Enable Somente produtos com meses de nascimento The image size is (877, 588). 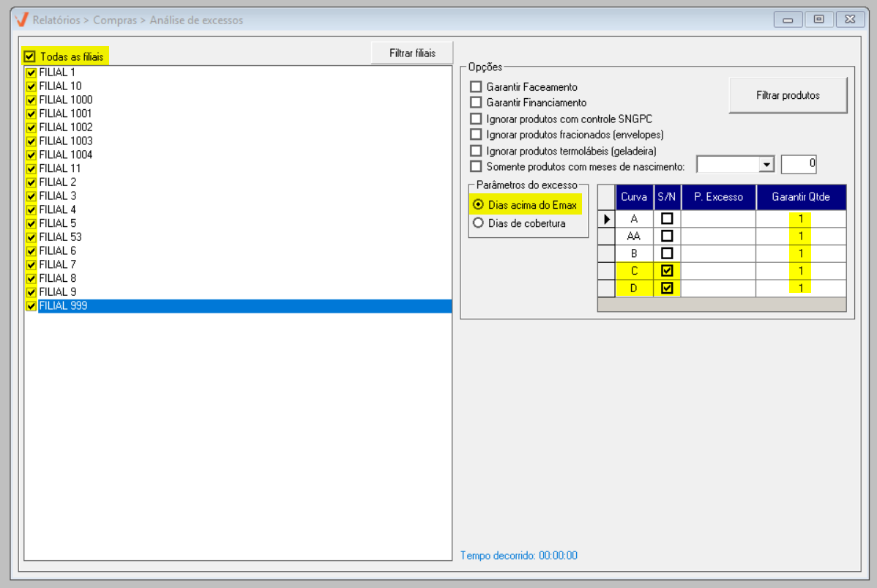[476, 166]
